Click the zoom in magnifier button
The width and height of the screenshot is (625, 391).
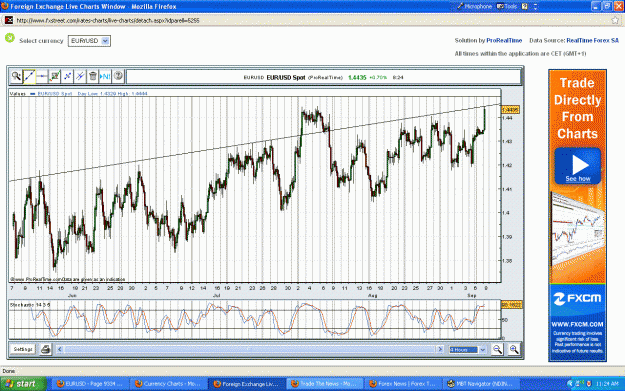click(514, 350)
